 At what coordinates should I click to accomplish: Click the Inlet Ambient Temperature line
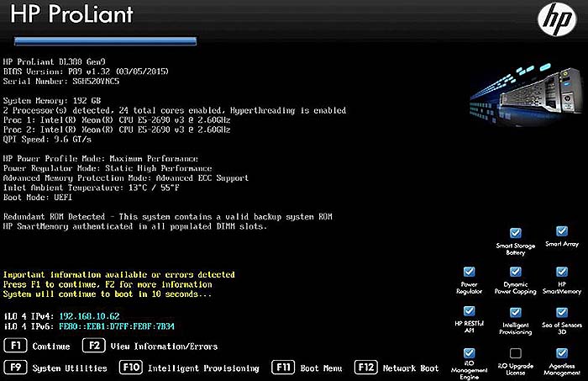(x=91, y=188)
